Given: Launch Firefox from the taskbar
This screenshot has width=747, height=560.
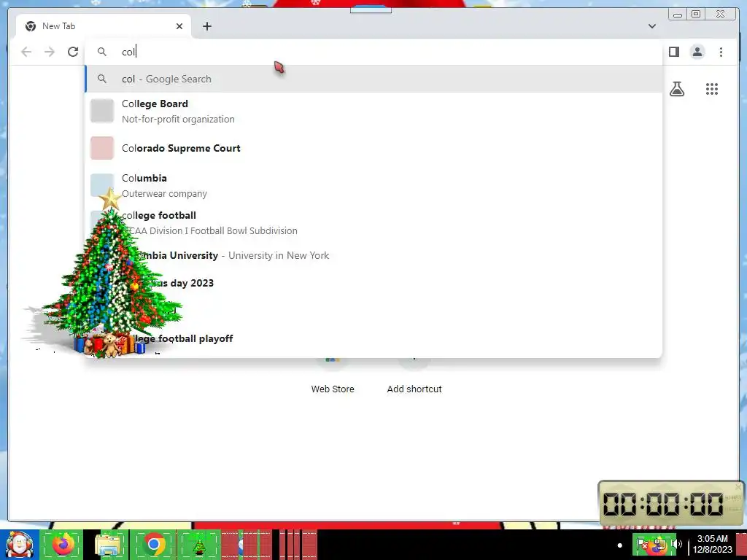Looking at the screenshot, I should [x=63, y=545].
